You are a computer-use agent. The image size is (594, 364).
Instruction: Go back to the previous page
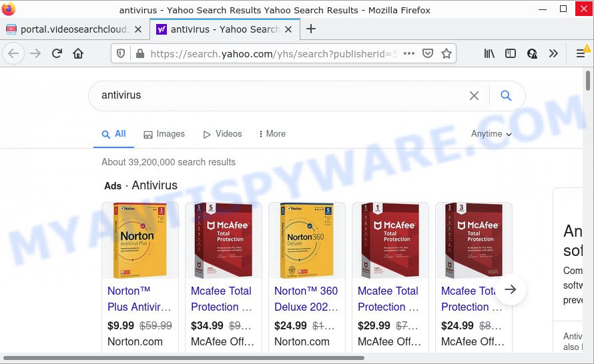13,53
